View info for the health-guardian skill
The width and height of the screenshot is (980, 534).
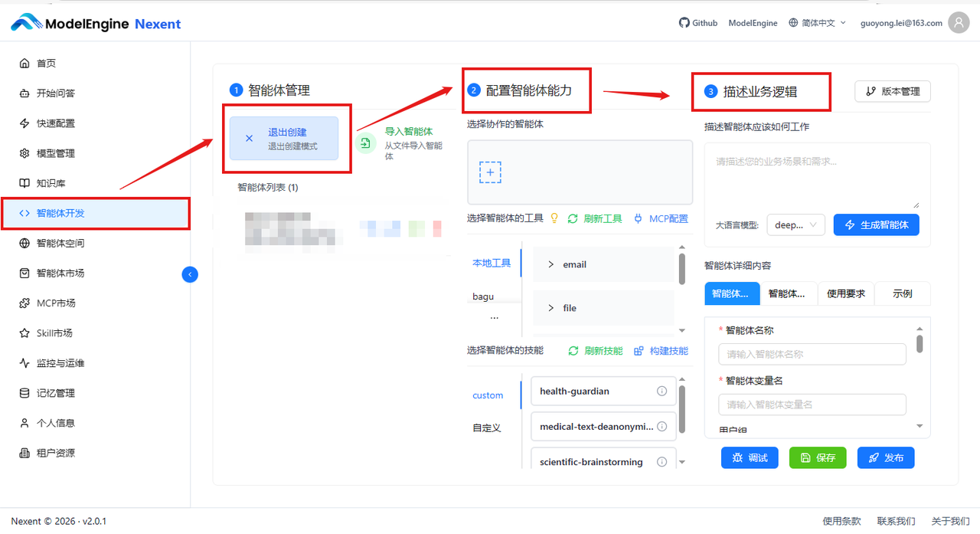coord(661,391)
